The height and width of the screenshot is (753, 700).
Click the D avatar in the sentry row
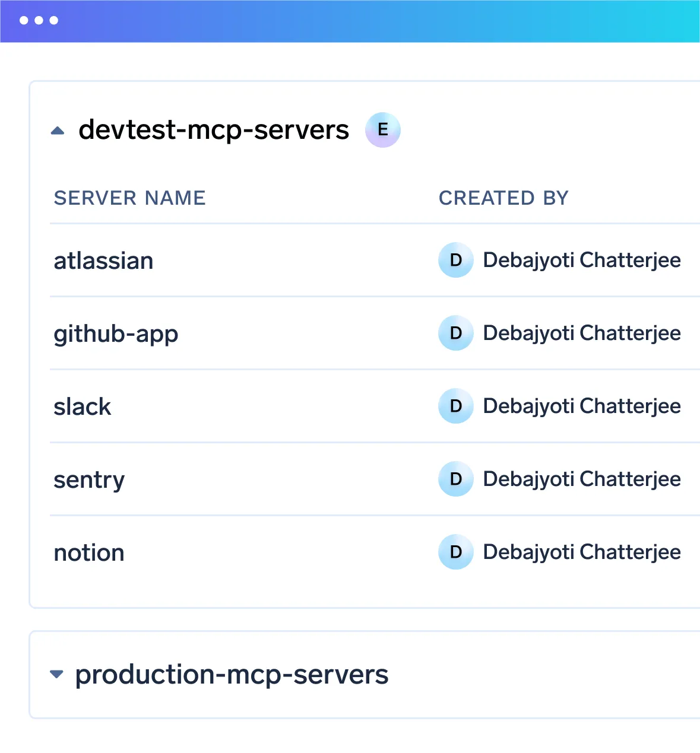click(456, 479)
